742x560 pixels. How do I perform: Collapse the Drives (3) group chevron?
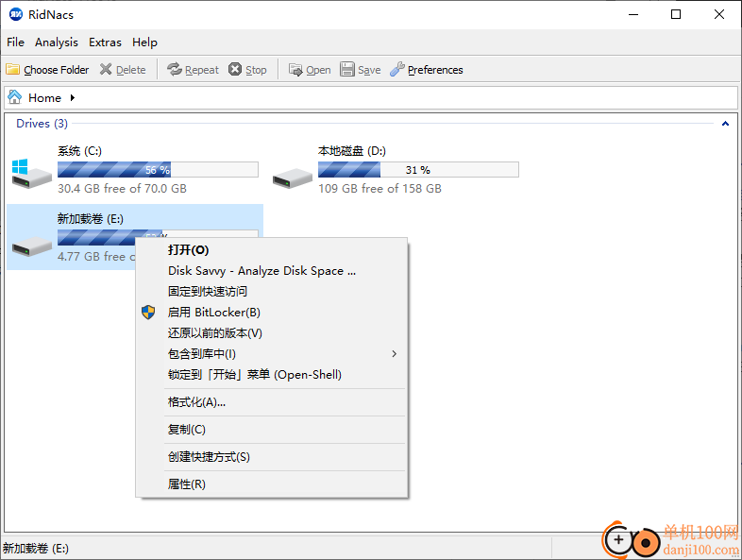pos(725,124)
